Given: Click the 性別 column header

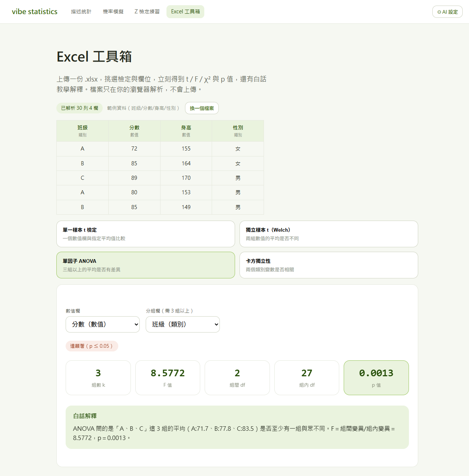Looking at the screenshot, I should pyautogui.click(x=238, y=131).
